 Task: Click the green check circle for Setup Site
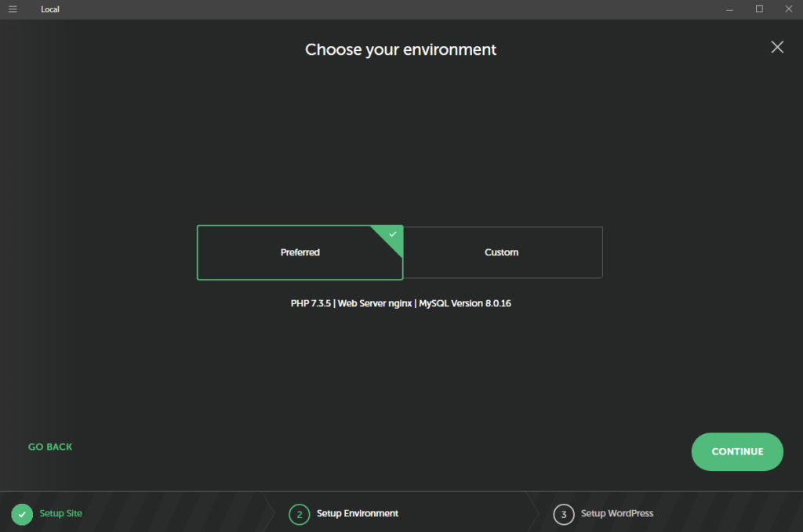[22, 514]
